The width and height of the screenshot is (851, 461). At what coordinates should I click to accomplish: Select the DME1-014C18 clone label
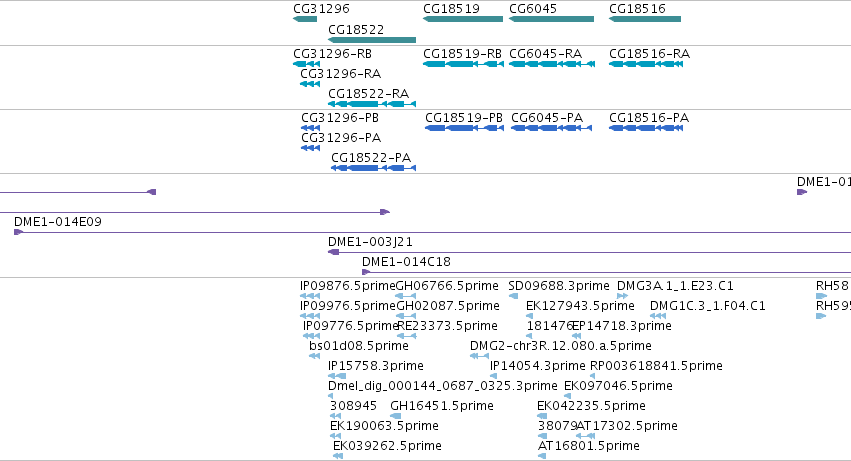406,262
